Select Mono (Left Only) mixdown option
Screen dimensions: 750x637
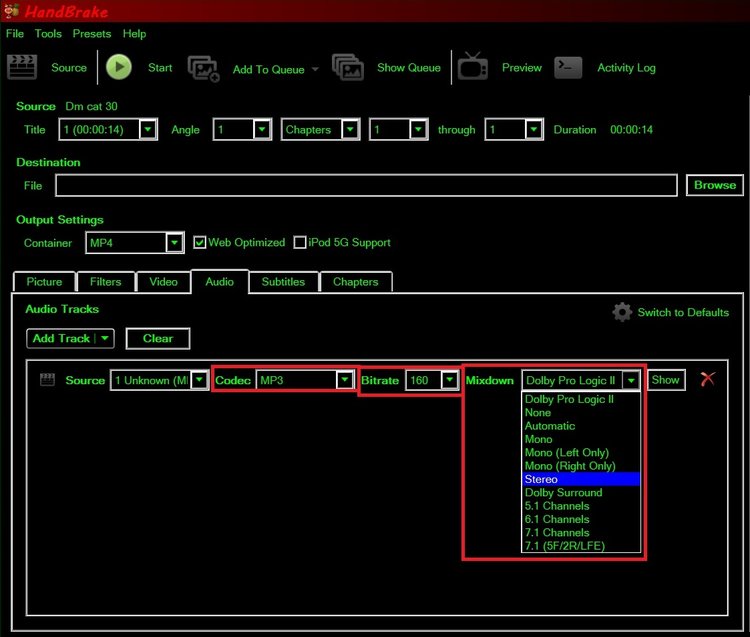(x=581, y=452)
